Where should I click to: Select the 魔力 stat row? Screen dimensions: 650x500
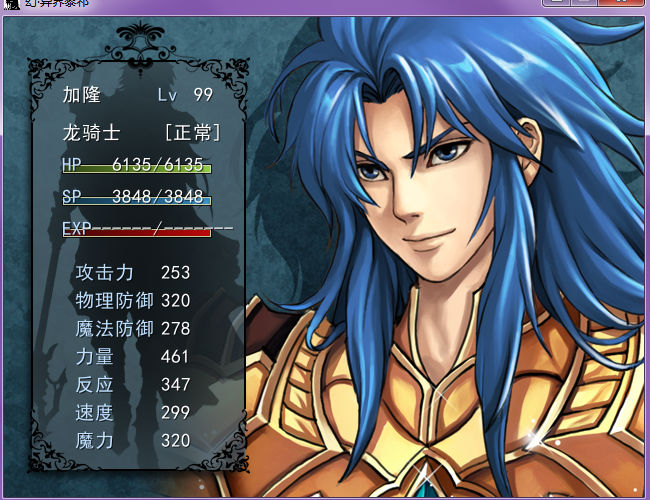133,440
